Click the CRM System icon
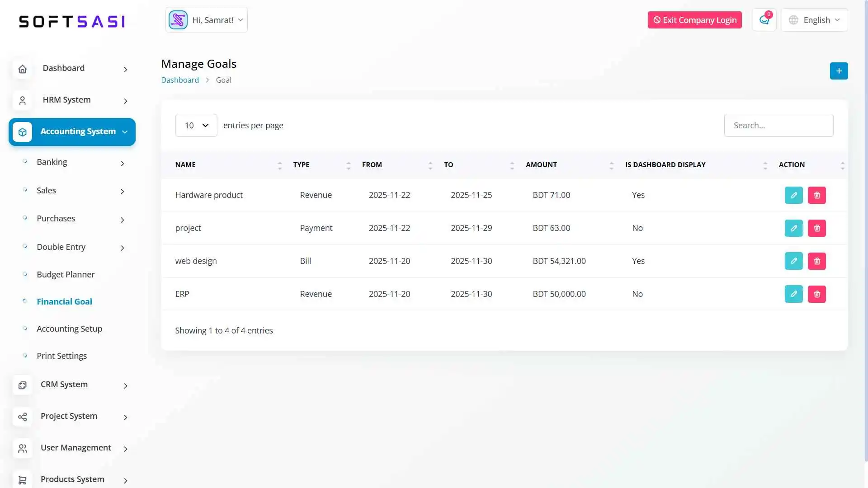 [x=22, y=385]
